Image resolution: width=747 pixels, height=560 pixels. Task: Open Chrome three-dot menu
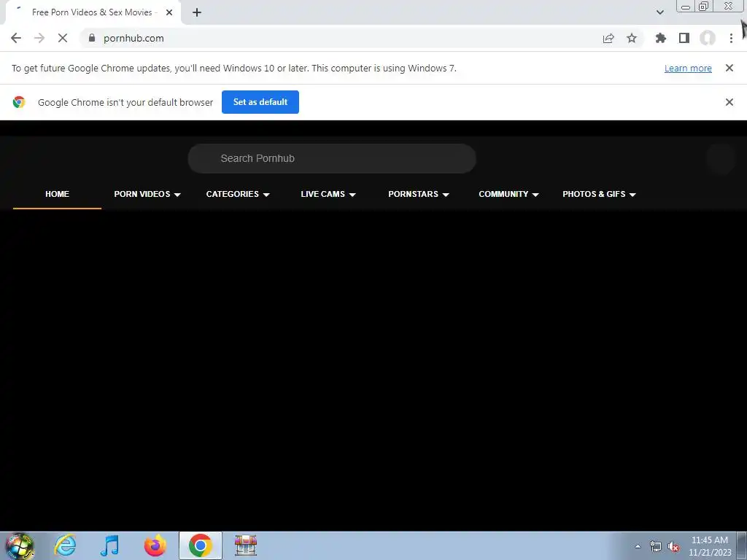[731, 38]
